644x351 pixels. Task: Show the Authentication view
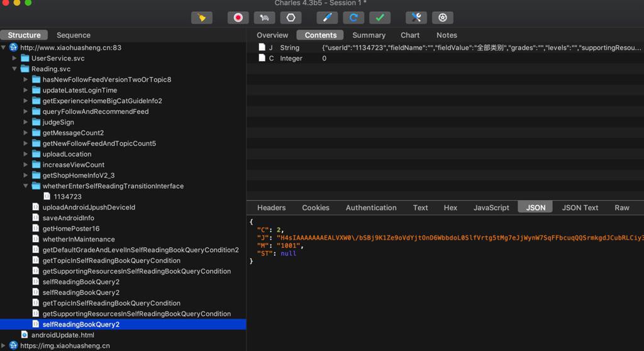(371, 208)
